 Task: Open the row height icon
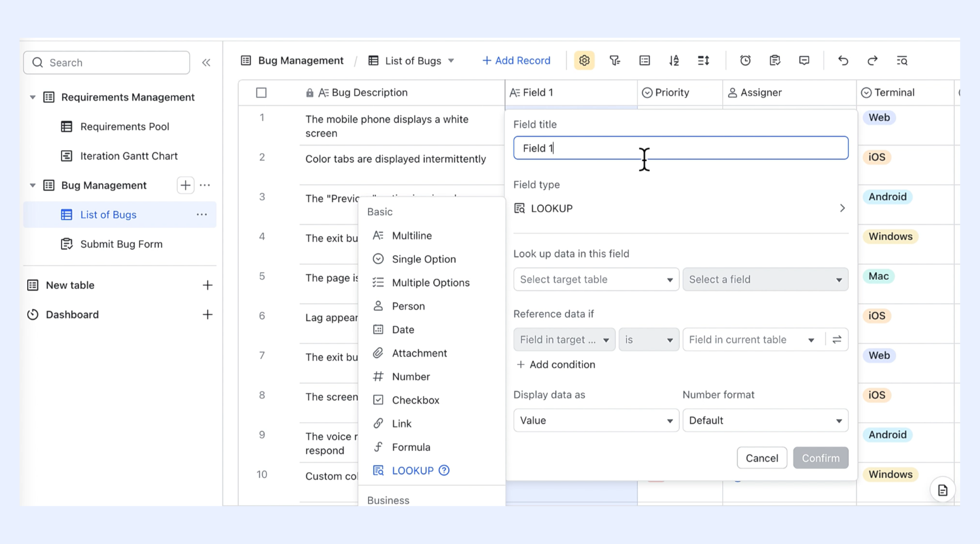click(704, 60)
